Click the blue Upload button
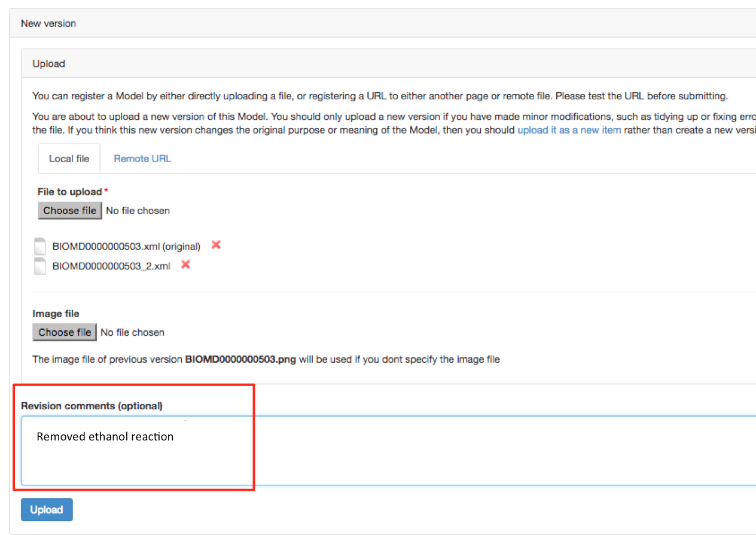 [47, 510]
